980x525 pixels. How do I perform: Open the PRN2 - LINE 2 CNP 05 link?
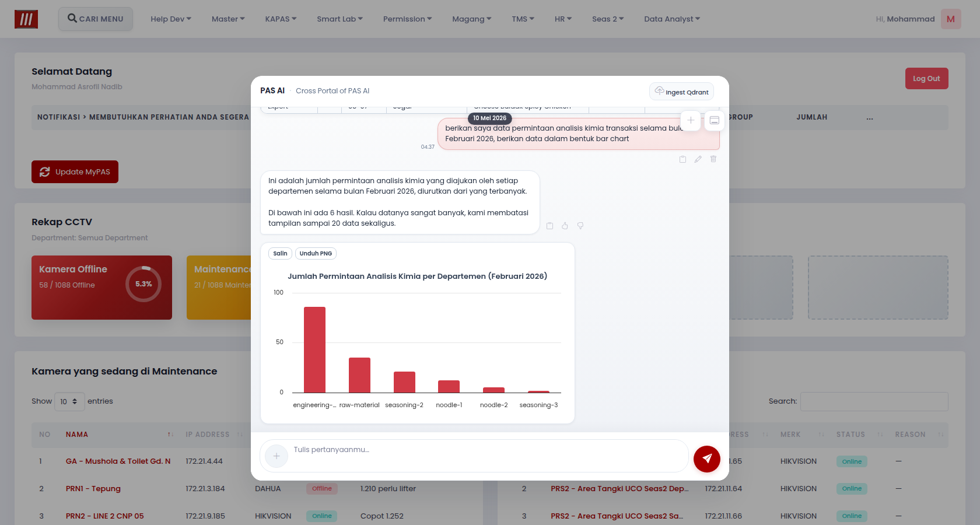[x=104, y=516]
